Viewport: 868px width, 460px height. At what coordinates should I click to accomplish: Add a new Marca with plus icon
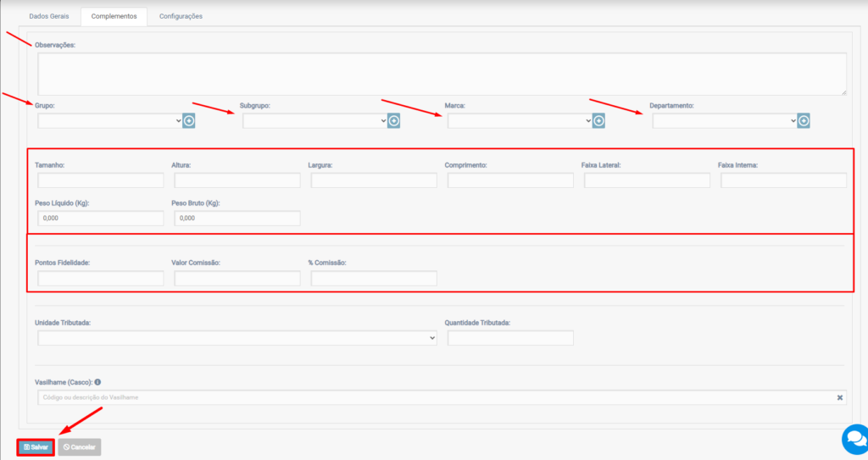(x=598, y=121)
